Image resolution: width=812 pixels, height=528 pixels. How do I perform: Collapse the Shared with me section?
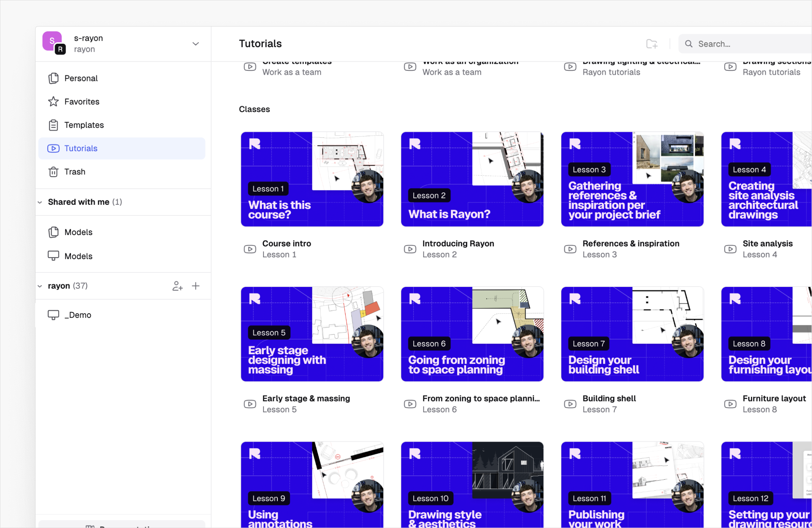(40, 202)
